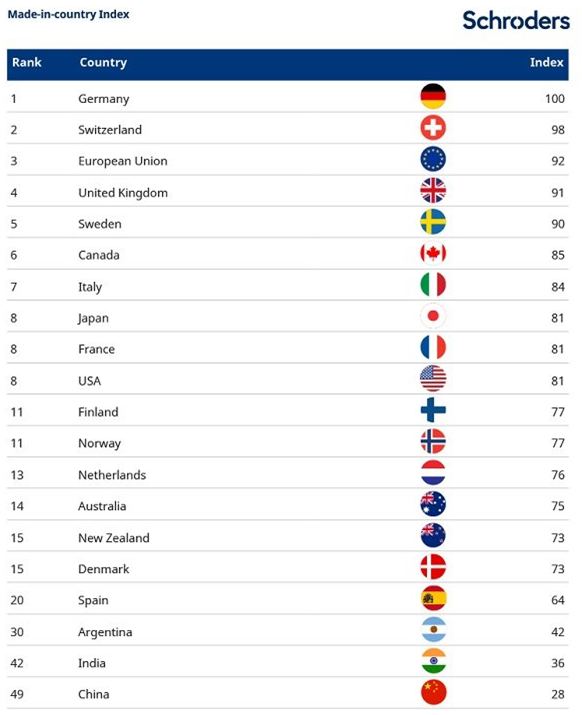Click the Made-in-country Index title
582x715 pixels.
pos(68,15)
